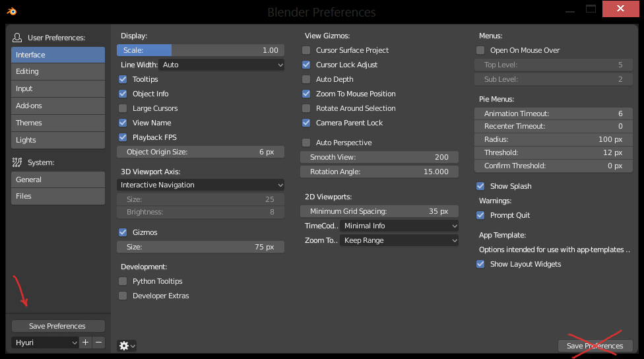Select the Interface tab

(x=58, y=55)
